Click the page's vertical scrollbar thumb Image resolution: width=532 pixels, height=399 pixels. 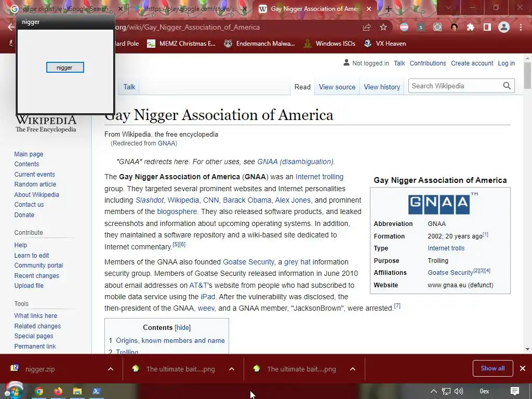tap(527, 75)
